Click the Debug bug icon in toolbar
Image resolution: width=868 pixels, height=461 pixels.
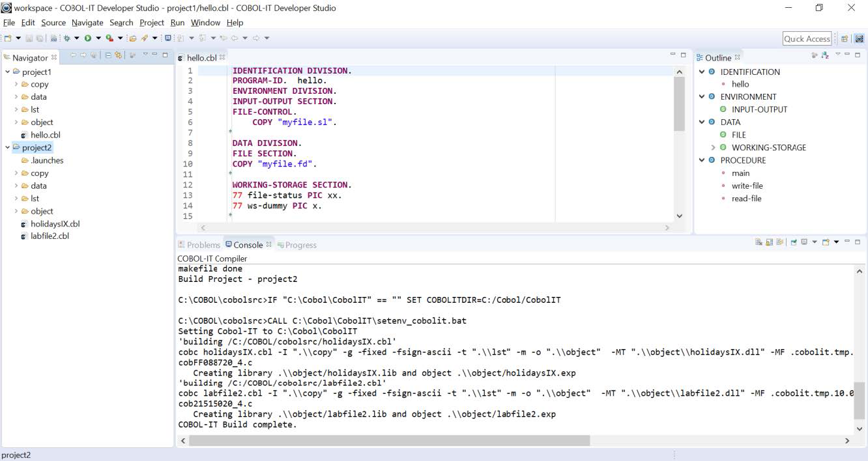click(66, 38)
